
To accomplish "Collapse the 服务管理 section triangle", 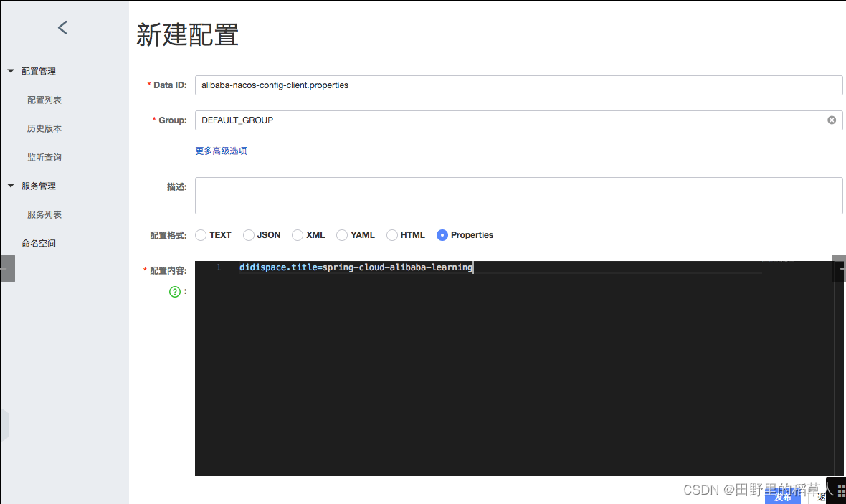I will click(11, 186).
